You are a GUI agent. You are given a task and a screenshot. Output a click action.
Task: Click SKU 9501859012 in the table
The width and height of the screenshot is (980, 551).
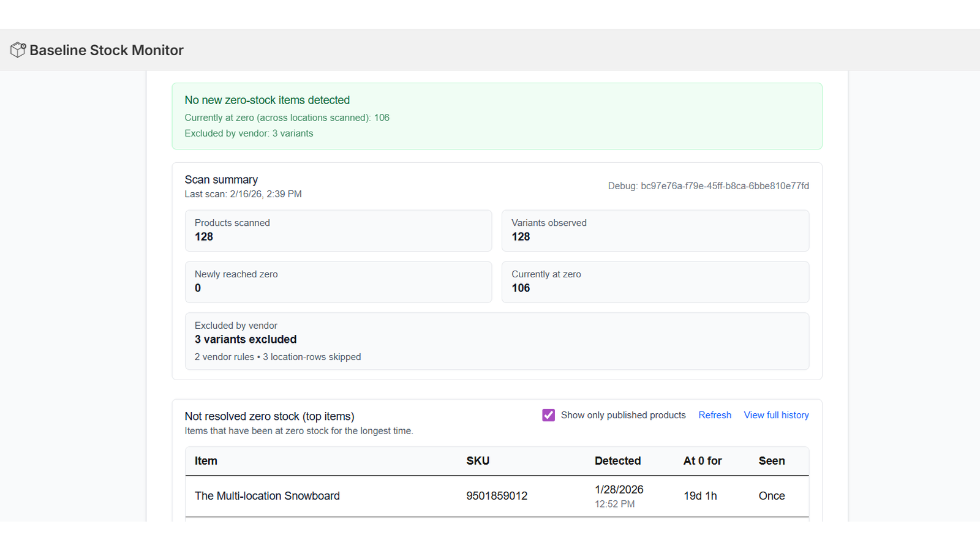(497, 496)
